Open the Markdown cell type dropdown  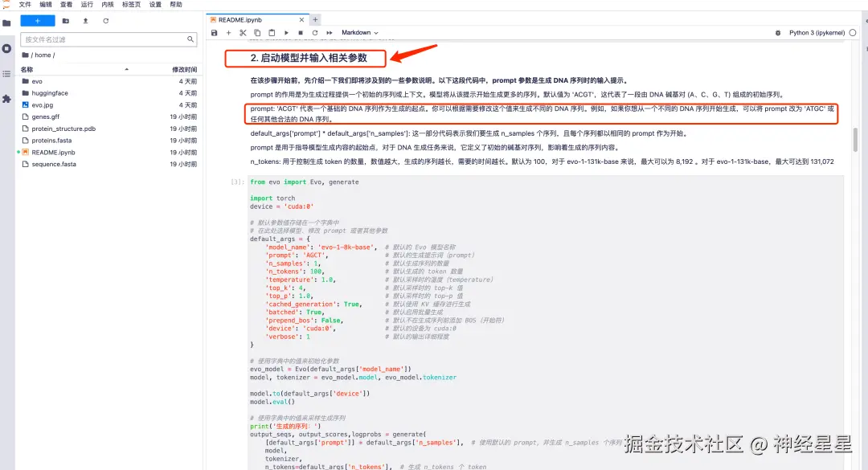point(360,33)
